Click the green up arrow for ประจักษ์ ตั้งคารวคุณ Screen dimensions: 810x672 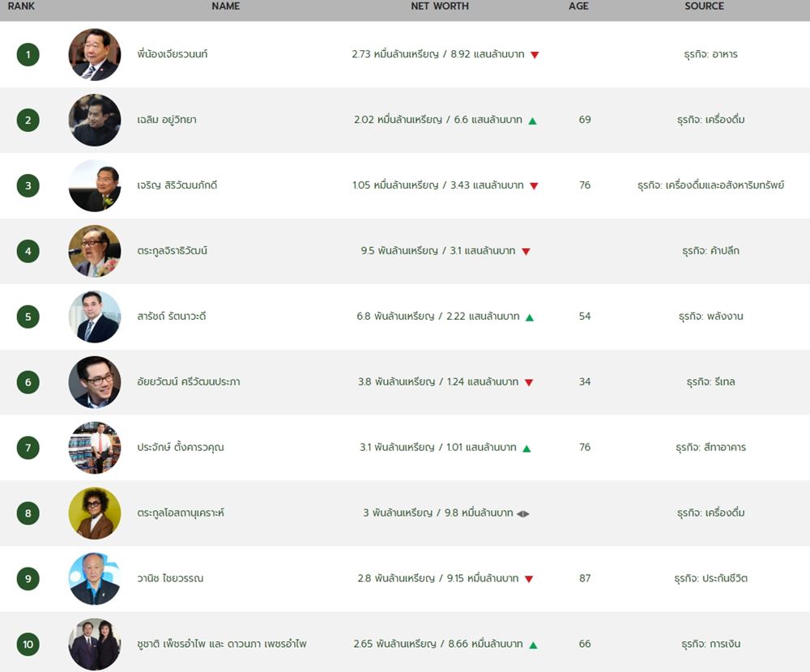tap(526, 449)
